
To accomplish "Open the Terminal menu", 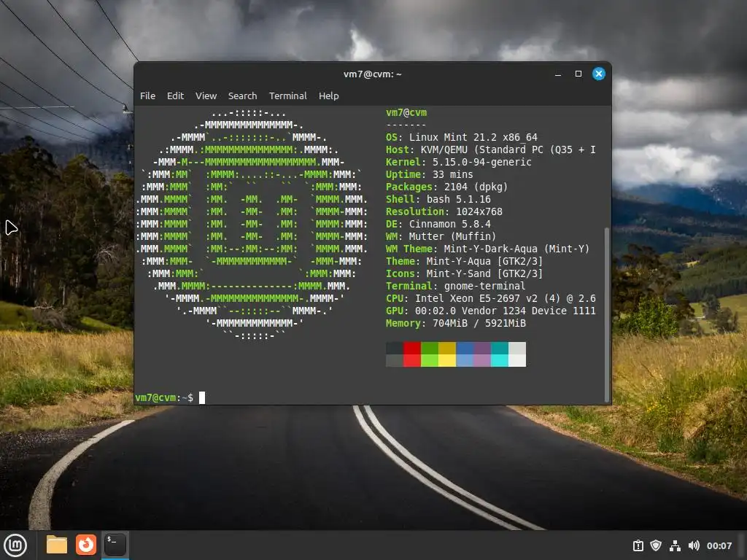I will 287,96.
